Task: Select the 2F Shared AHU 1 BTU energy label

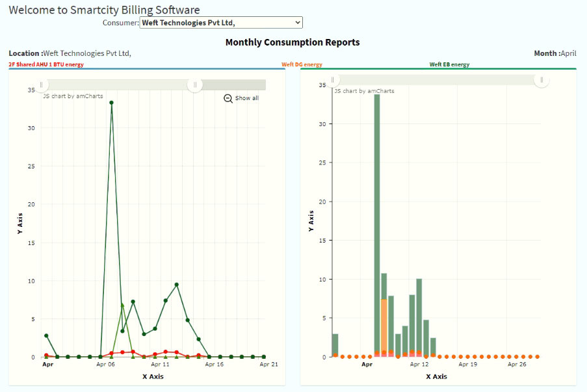Action: [x=46, y=64]
